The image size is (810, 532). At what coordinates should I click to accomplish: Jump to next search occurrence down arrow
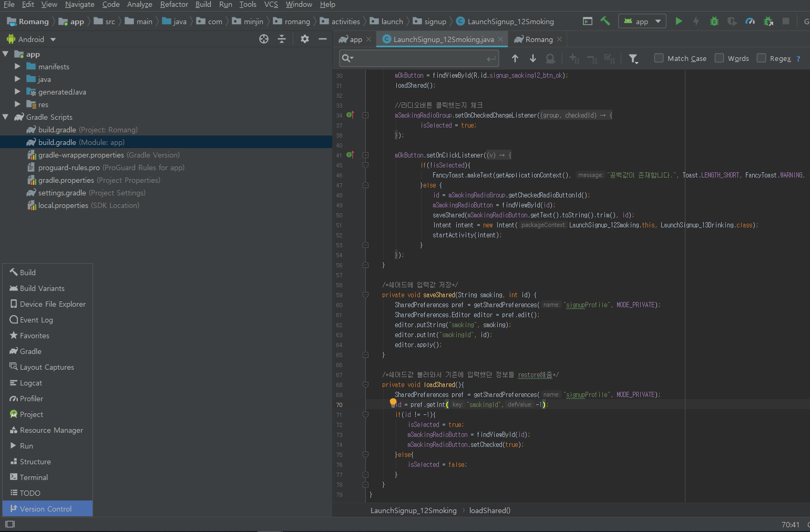532,58
